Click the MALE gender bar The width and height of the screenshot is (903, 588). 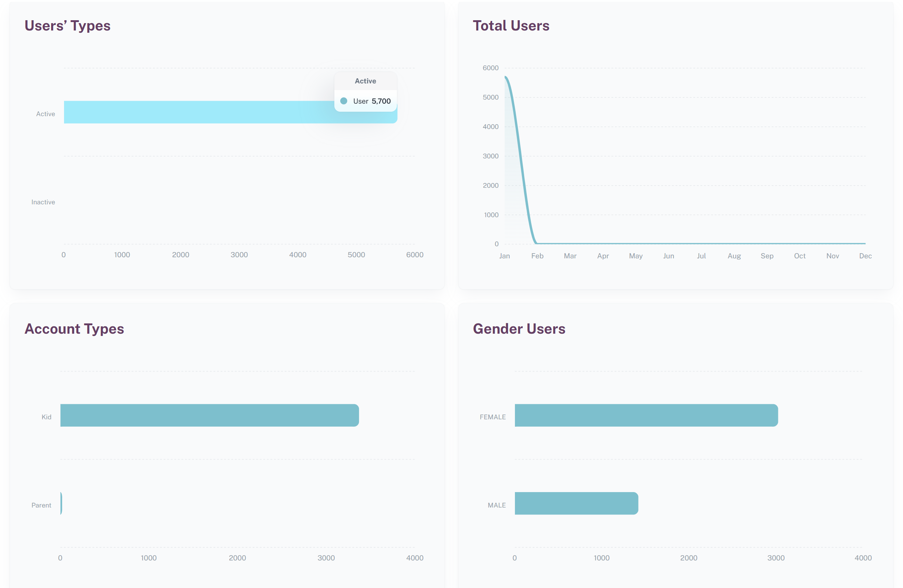click(x=576, y=503)
